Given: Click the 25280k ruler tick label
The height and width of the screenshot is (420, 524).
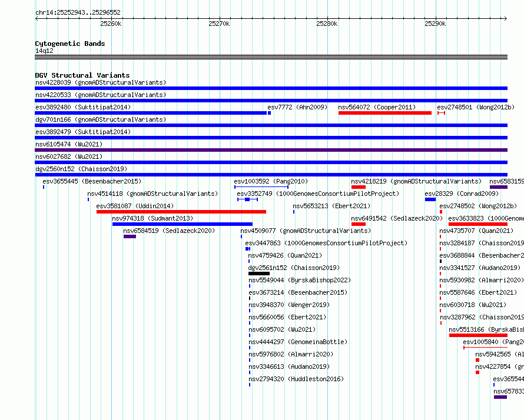Looking at the screenshot, I should pyautogui.click(x=327, y=24).
